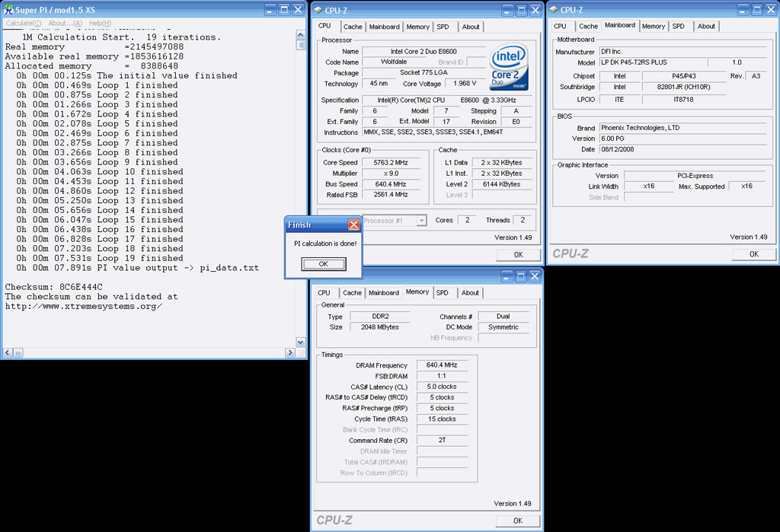Image resolution: width=780 pixels, height=532 pixels.
Task: Click the 'Loop 19 finished' line in Super PI
Action: pyautogui.click(x=100, y=258)
